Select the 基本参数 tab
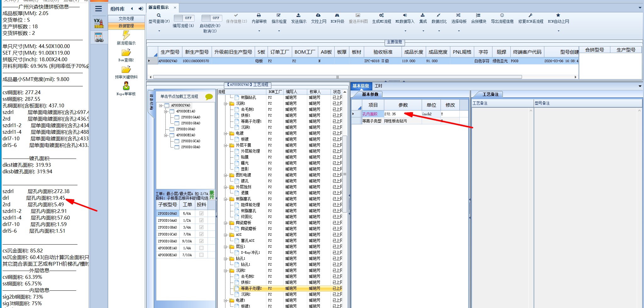The width and height of the screenshot is (644, 308). 370,94
